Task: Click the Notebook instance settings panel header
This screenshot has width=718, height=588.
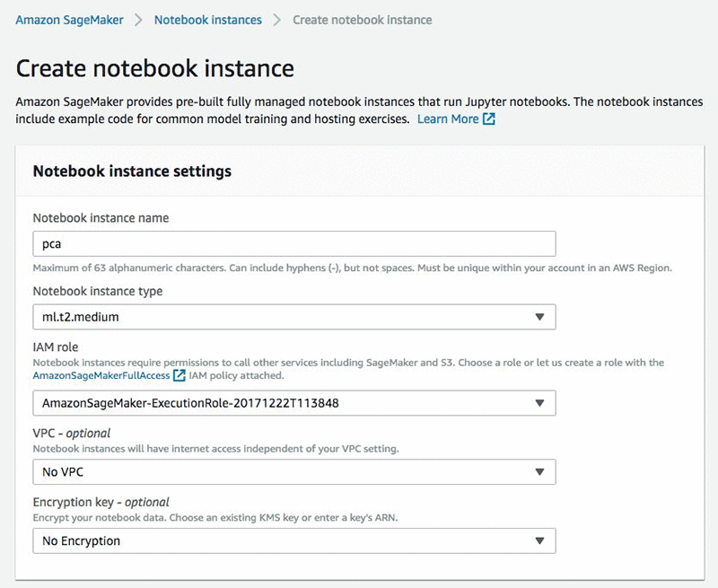Action: 132,171
